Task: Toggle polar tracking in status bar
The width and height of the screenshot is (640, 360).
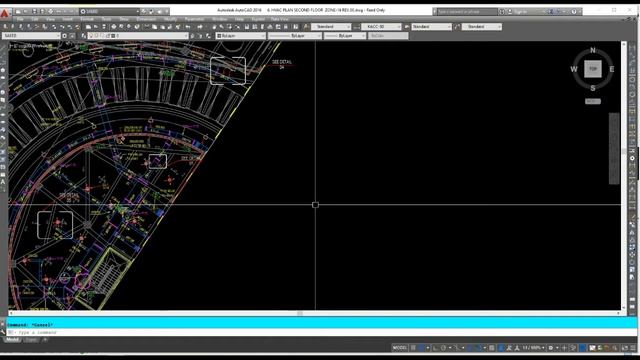Action: [444, 348]
